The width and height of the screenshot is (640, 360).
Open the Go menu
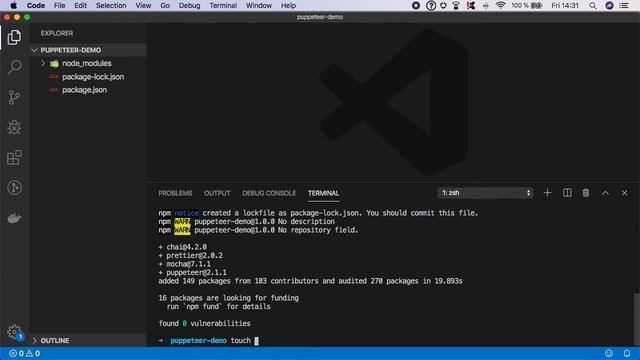[x=165, y=6]
